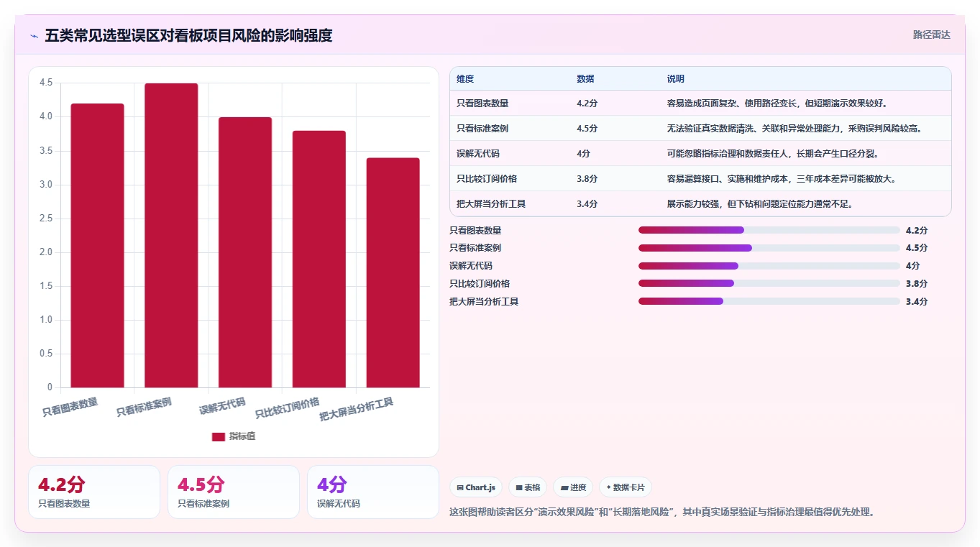Click the title icon beside 五类常见选型误区
The width and height of the screenshot is (980, 547).
point(34,36)
